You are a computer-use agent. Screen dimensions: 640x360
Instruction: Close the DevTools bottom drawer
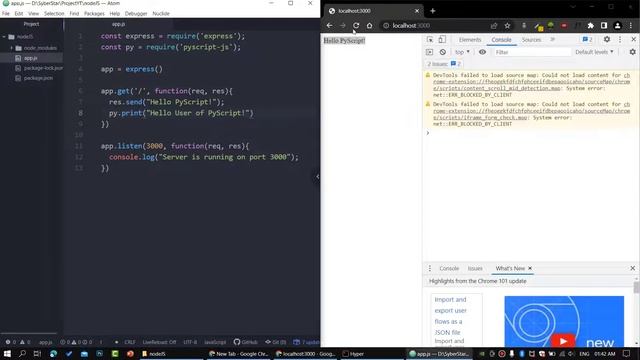633,268
